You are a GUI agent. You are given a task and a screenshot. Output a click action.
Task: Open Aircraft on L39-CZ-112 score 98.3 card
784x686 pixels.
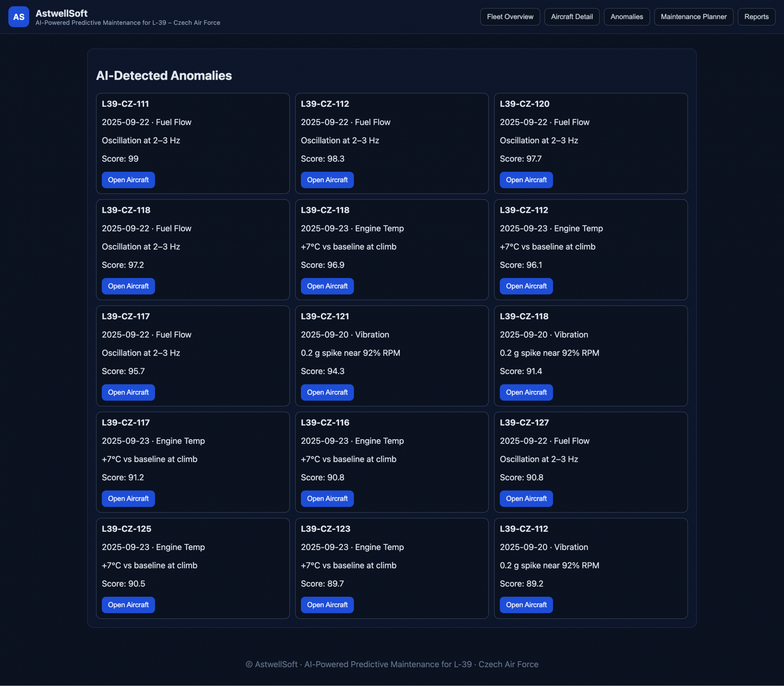click(327, 180)
